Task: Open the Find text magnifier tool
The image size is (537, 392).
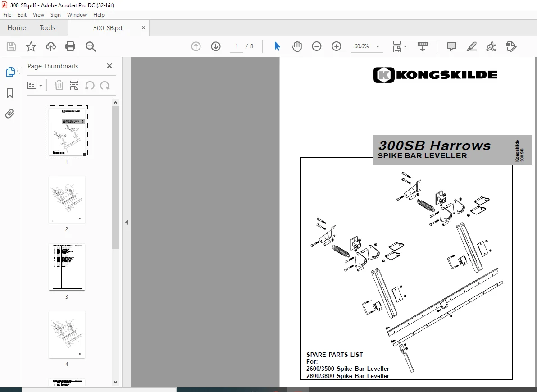Action: 91,46
